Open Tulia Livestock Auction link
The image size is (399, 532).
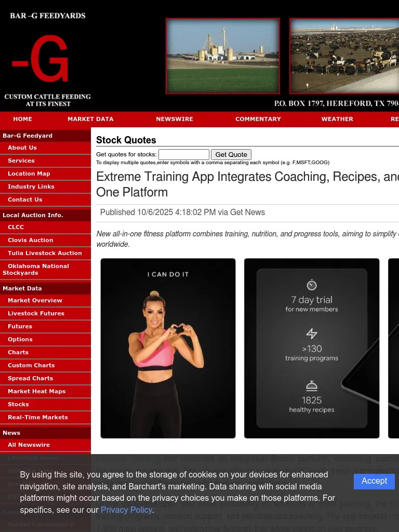tap(45, 253)
